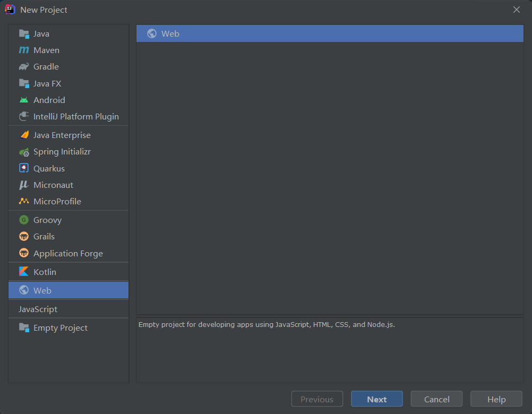Click the Java FX folder icon
The width and height of the screenshot is (532, 414).
click(x=24, y=83)
